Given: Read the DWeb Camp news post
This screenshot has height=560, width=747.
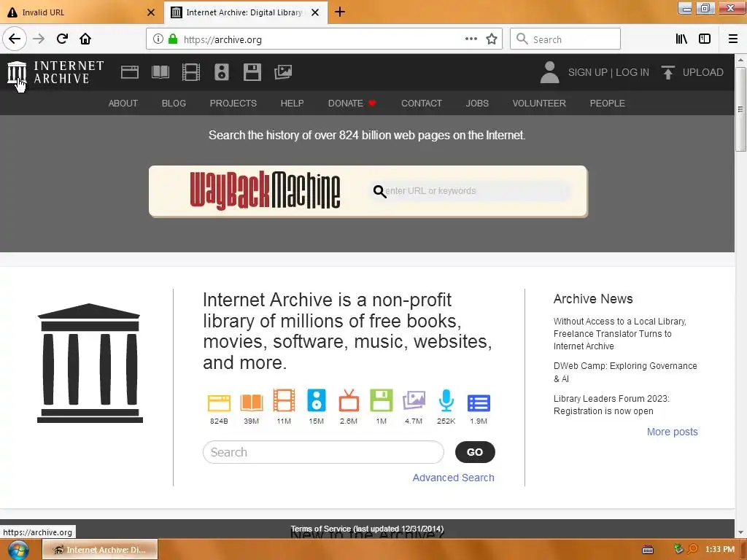Looking at the screenshot, I should 625,373.
